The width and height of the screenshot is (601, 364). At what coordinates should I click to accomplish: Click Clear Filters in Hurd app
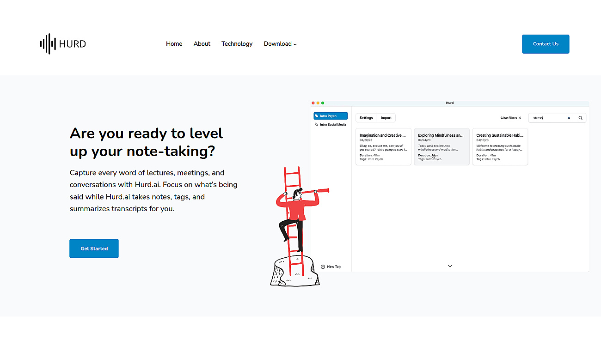(x=511, y=118)
